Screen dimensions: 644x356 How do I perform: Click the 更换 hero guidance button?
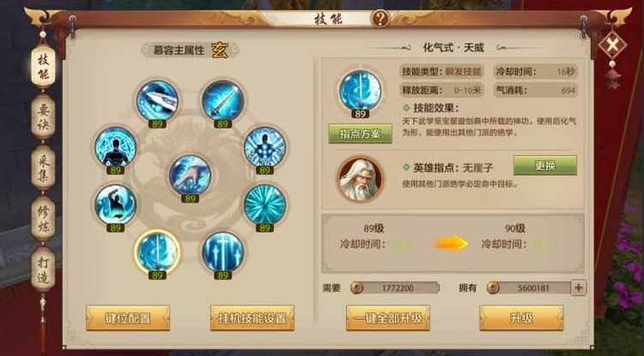[545, 166]
